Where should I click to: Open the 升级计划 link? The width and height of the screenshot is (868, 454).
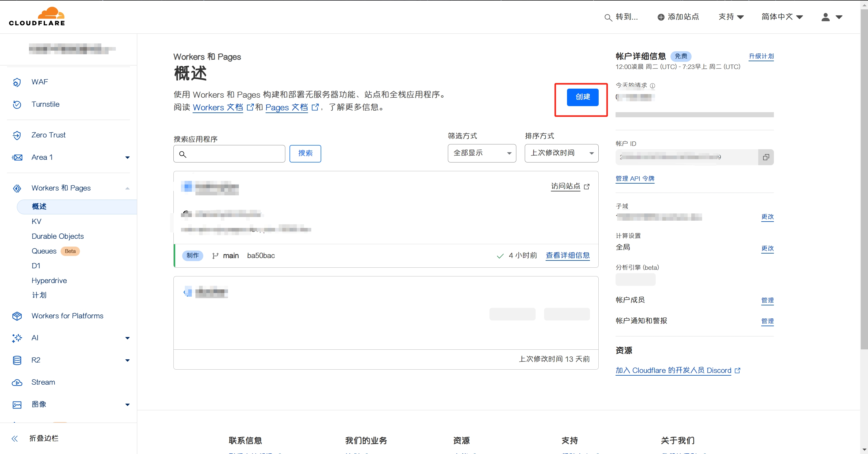[761, 56]
